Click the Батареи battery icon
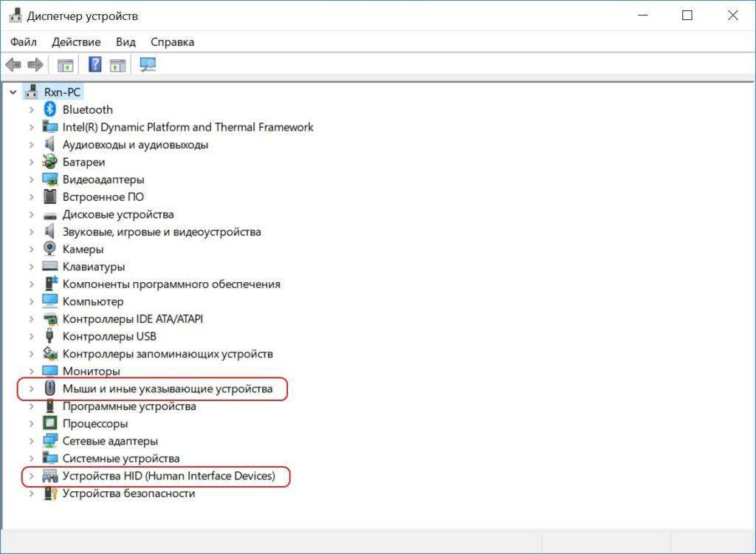Viewport: 756px width, 554px height. coord(50,162)
